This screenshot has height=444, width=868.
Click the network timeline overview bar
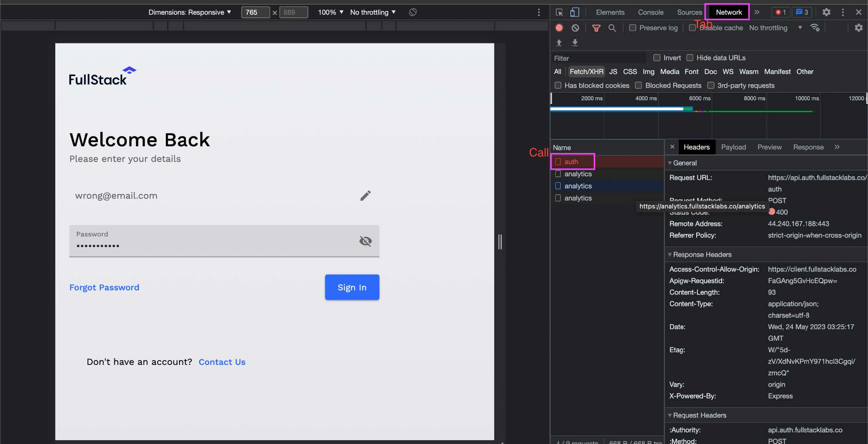coord(709,116)
